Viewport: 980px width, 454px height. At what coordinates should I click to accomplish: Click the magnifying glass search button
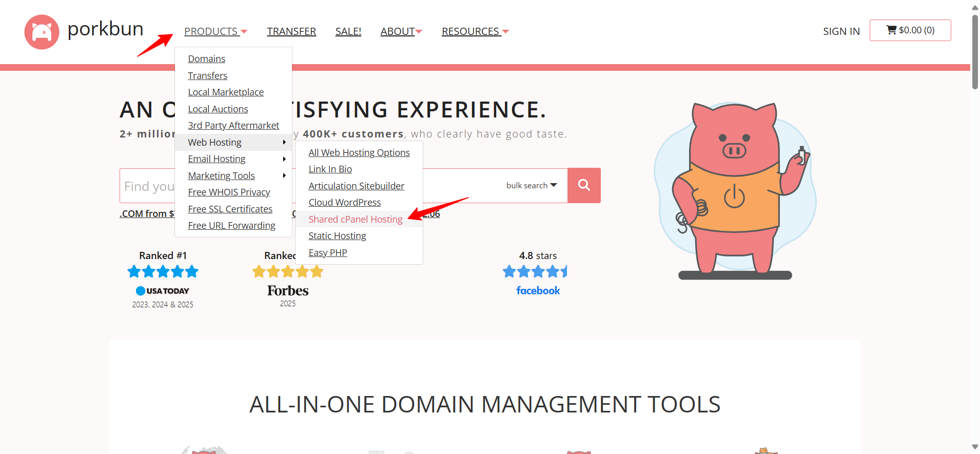tap(584, 185)
